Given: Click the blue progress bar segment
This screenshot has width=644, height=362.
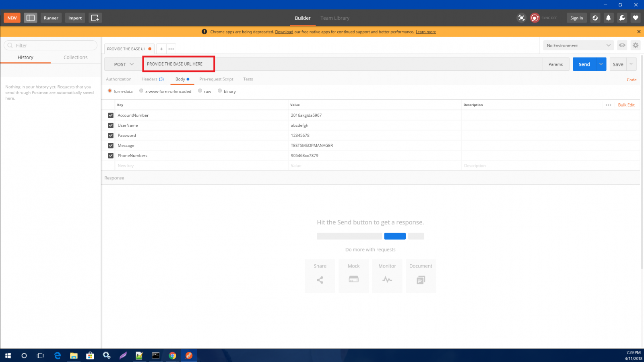Looking at the screenshot, I should coord(395,236).
